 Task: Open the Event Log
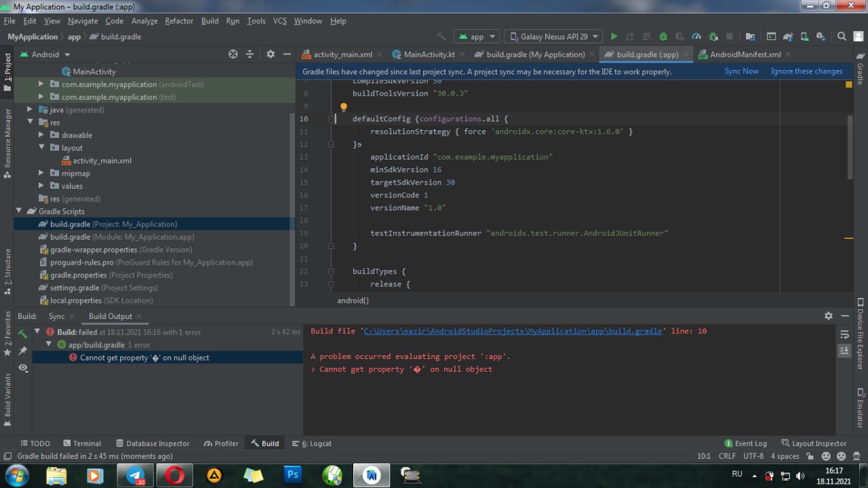pyautogui.click(x=746, y=443)
